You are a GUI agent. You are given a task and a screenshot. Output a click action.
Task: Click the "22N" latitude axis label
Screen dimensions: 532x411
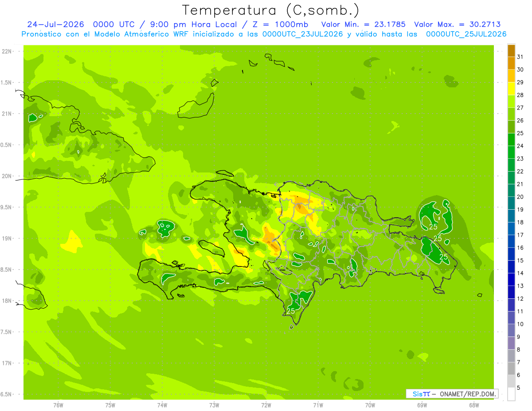point(8,51)
